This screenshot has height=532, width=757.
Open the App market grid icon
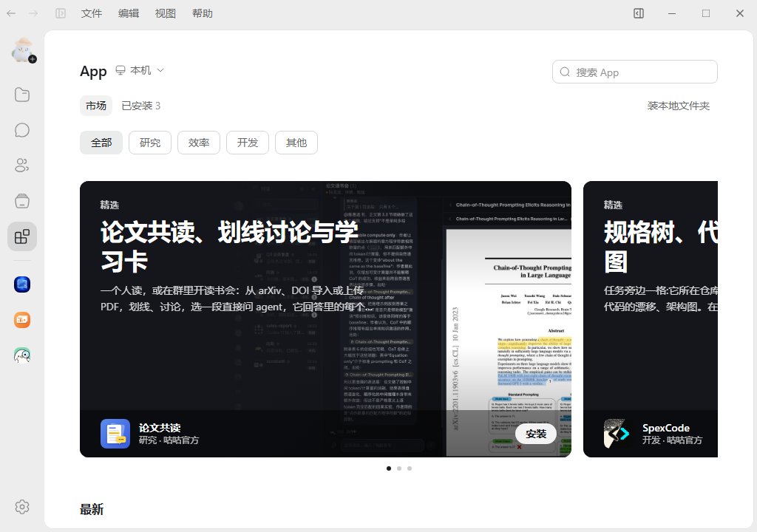coord(22,236)
